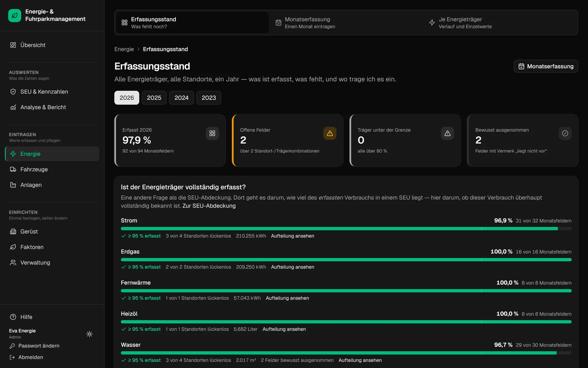Click the Erfasst 2026 summary card
The height and width of the screenshot is (368, 588).
point(170,140)
